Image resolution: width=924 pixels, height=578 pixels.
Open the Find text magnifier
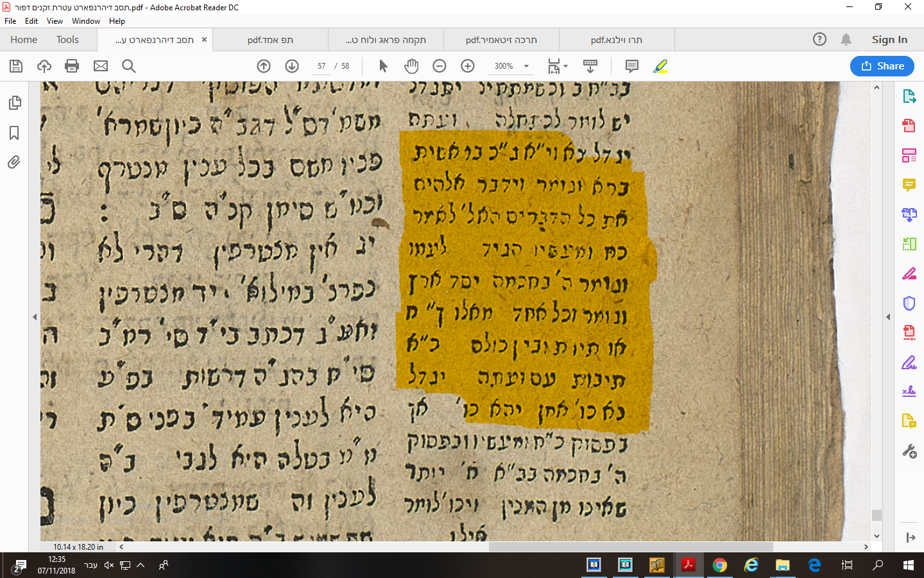coord(129,66)
